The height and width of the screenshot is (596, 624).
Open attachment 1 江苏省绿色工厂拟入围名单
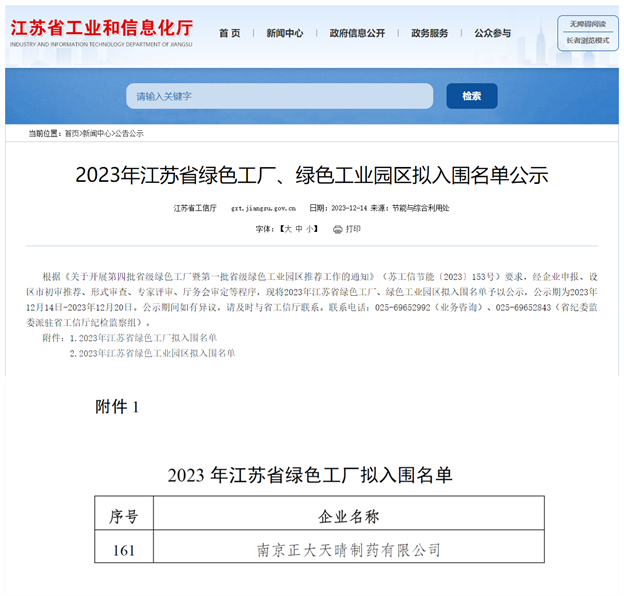[x=148, y=338]
